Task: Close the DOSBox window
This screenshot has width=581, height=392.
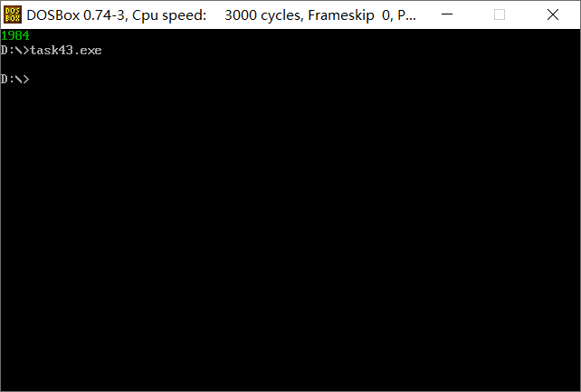Action: point(553,14)
